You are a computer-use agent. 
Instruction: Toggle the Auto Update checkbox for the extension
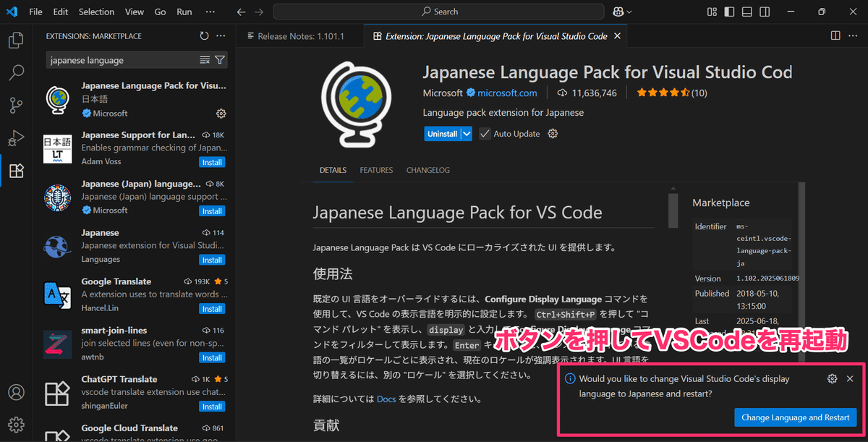pyautogui.click(x=484, y=133)
